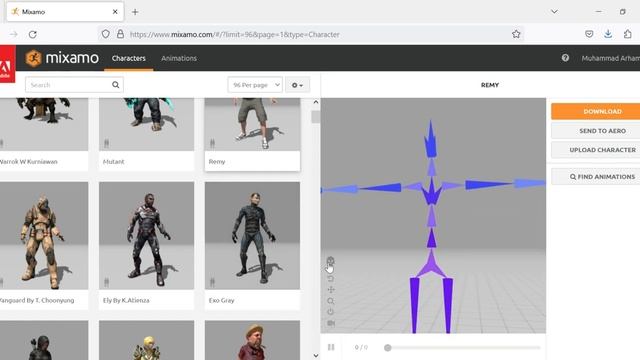Click the power icon in viewer toolbar
The height and width of the screenshot is (360, 640).
331,312
